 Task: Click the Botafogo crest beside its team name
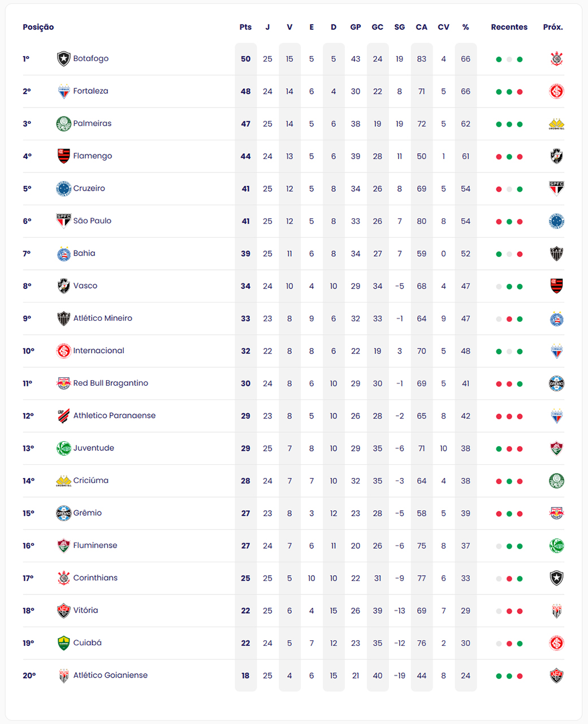(x=63, y=59)
